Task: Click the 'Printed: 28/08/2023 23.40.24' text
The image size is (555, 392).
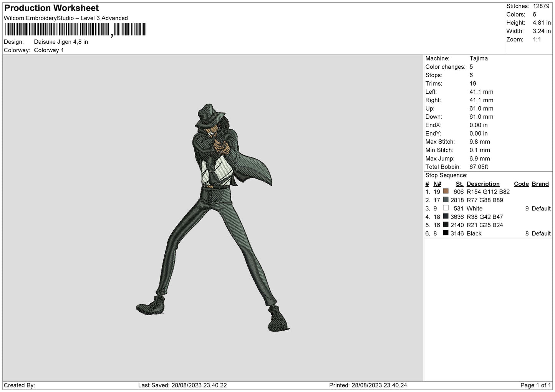Action: coord(368,385)
